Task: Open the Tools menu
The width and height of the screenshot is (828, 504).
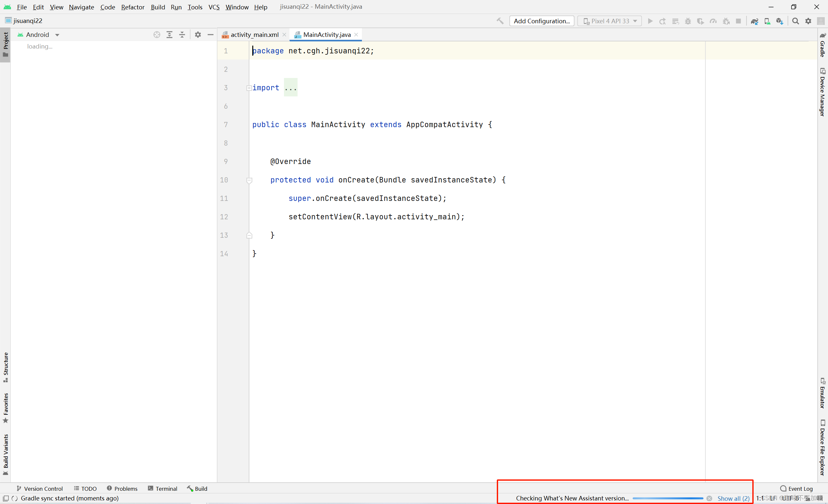Action: [x=195, y=7]
